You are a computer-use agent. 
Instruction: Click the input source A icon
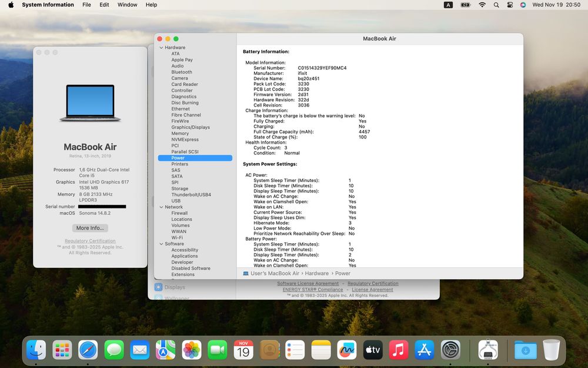448,5
